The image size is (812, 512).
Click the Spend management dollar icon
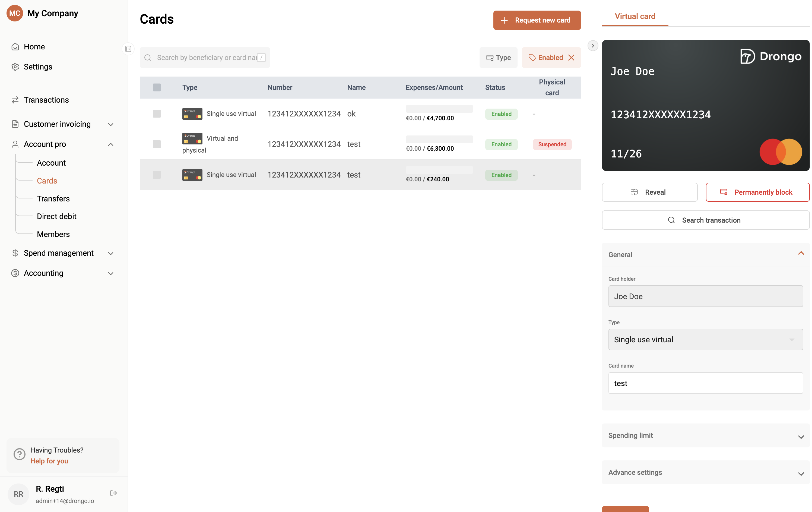(15, 253)
